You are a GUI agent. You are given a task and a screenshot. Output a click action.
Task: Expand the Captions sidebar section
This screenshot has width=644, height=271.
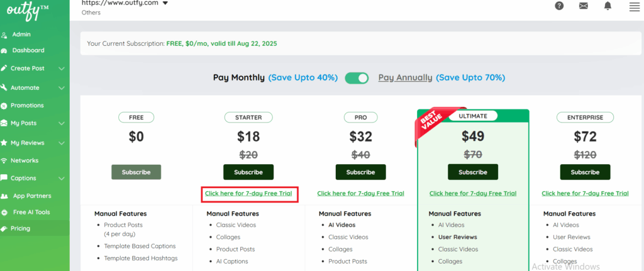[62, 179]
